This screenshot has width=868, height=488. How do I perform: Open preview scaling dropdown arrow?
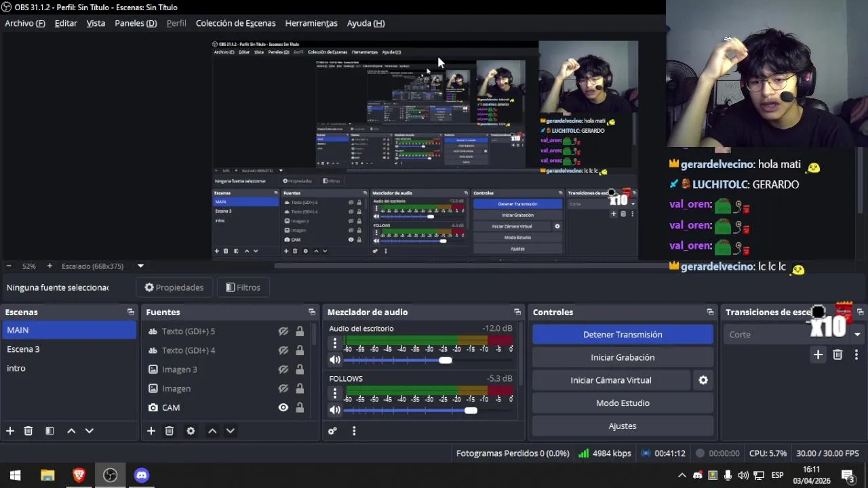pos(140,266)
